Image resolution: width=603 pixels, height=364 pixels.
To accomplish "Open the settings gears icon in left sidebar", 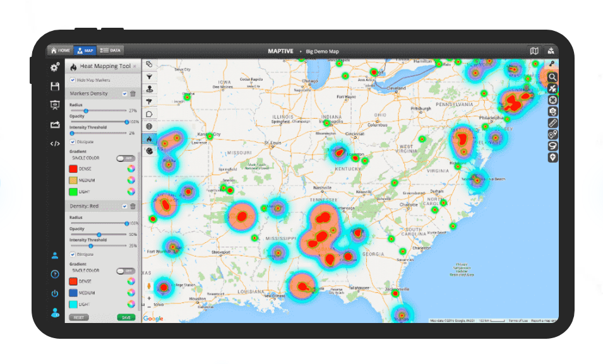I will click(55, 68).
